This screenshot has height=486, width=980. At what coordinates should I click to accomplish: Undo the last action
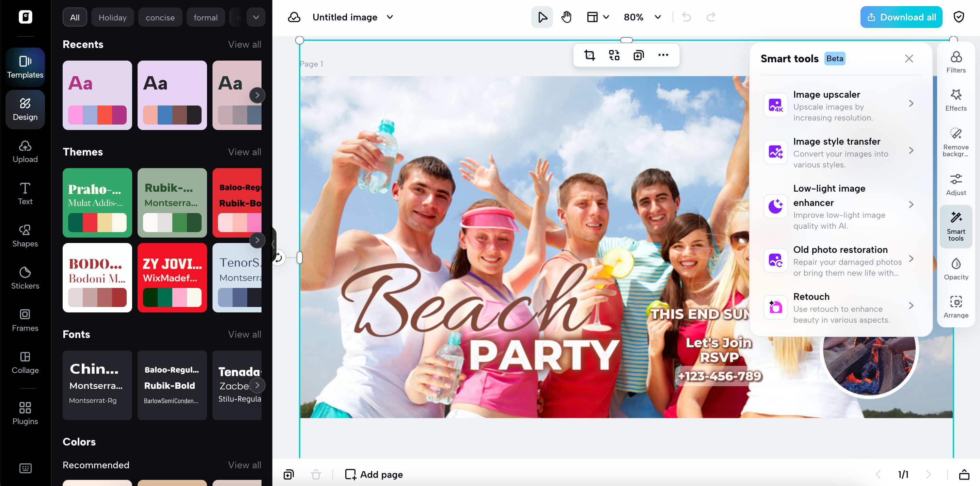686,17
